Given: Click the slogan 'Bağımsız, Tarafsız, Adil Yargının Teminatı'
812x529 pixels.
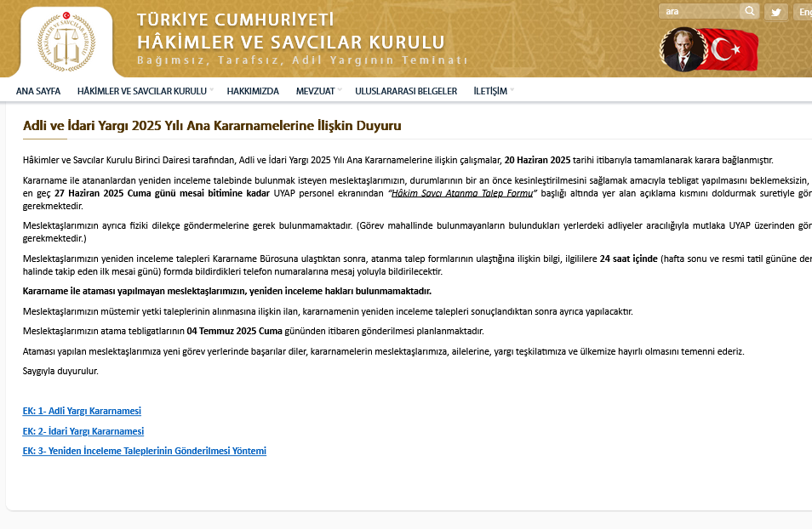Looking at the screenshot, I should (x=302, y=60).
